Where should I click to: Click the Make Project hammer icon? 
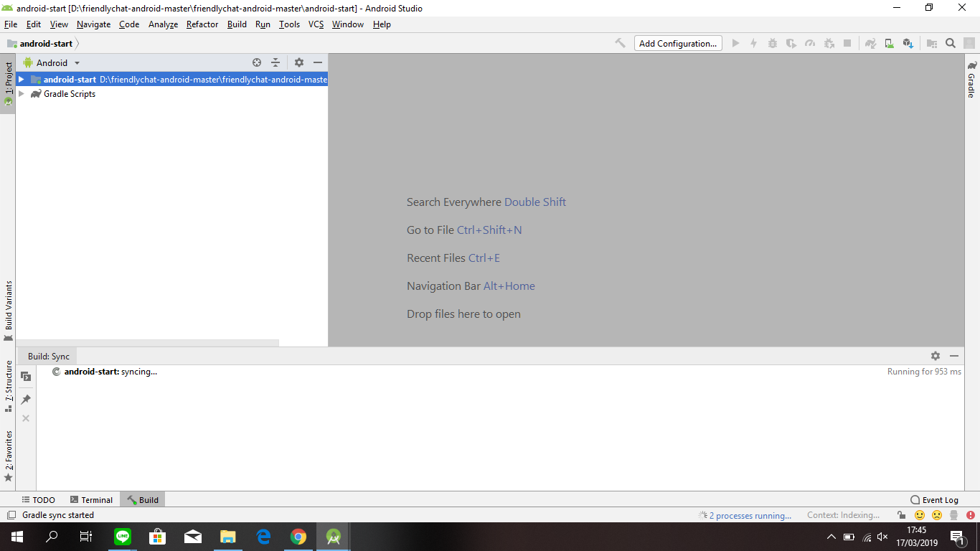pos(621,43)
